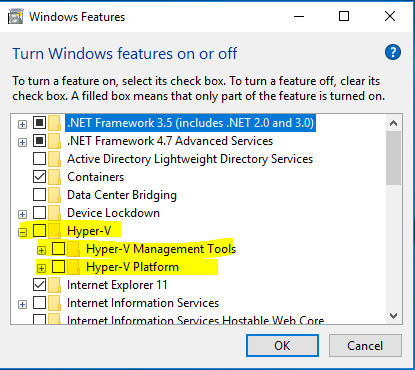Dismiss the dialog with Cancel
Viewport: 415px width, 370px height.
pyautogui.click(x=365, y=346)
